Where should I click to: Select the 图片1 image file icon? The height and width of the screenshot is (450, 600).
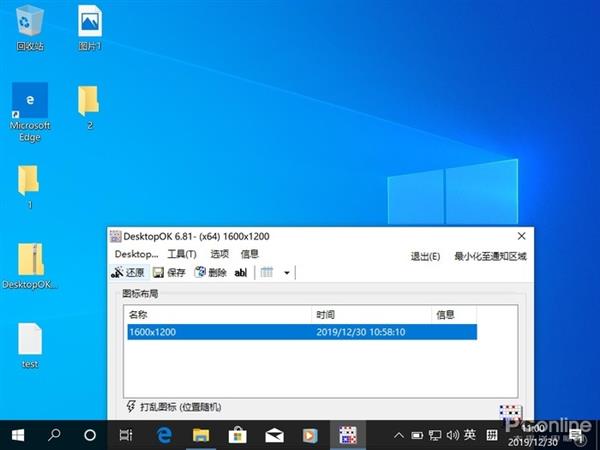tap(90, 27)
